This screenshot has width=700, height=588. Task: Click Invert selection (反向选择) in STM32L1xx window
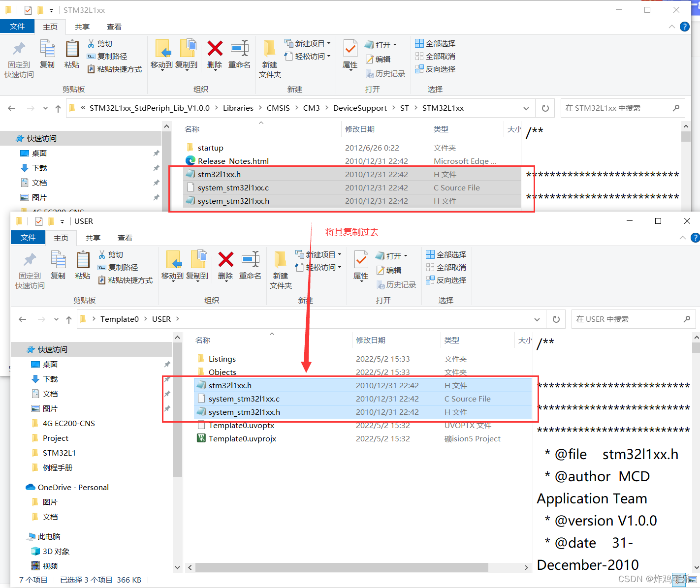tap(435, 69)
